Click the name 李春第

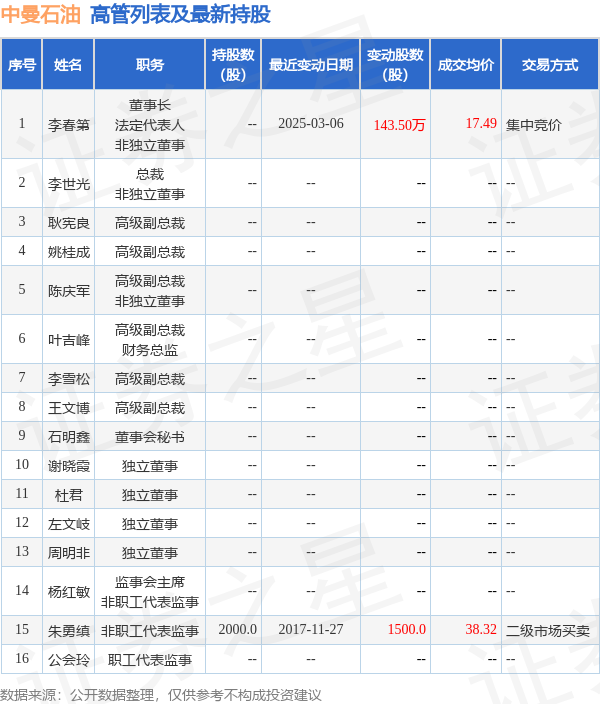click(69, 125)
